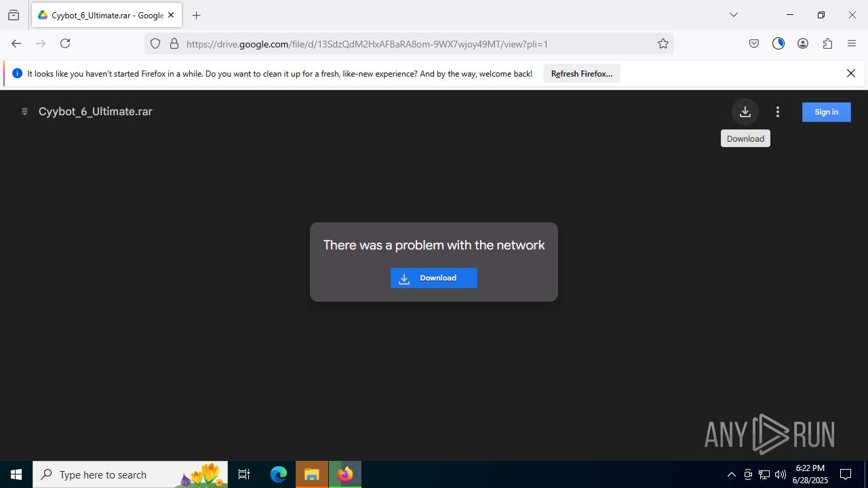Image resolution: width=868 pixels, height=488 pixels.
Task: Click the Firefox taskbar icon
Action: [x=345, y=474]
